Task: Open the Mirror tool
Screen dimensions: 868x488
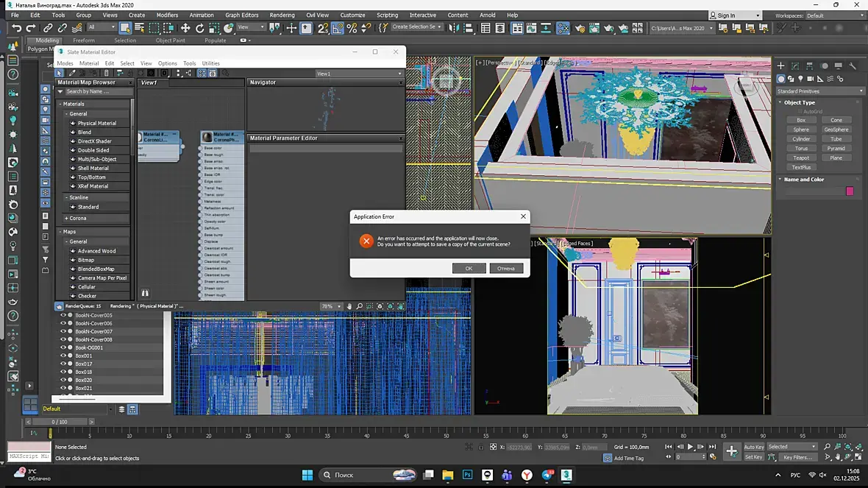Action: 454,28
